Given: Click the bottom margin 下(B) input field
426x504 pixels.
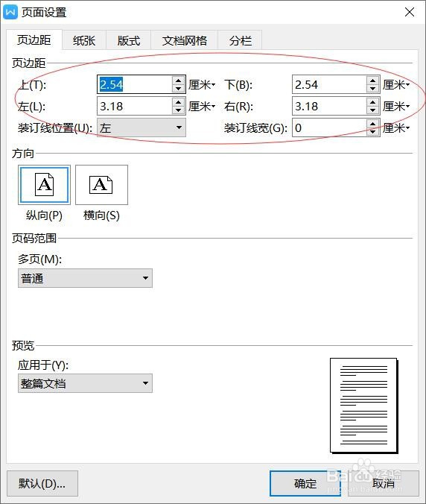Looking at the screenshot, I should point(330,84).
